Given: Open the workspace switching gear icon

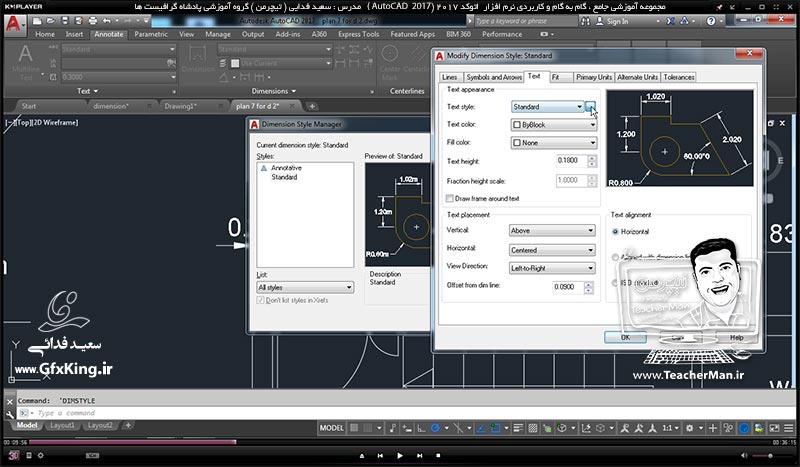Looking at the screenshot, I should click(690, 428).
